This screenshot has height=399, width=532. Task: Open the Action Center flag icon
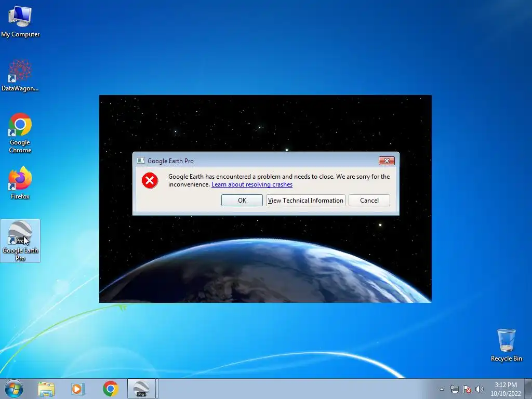click(467, 390)
